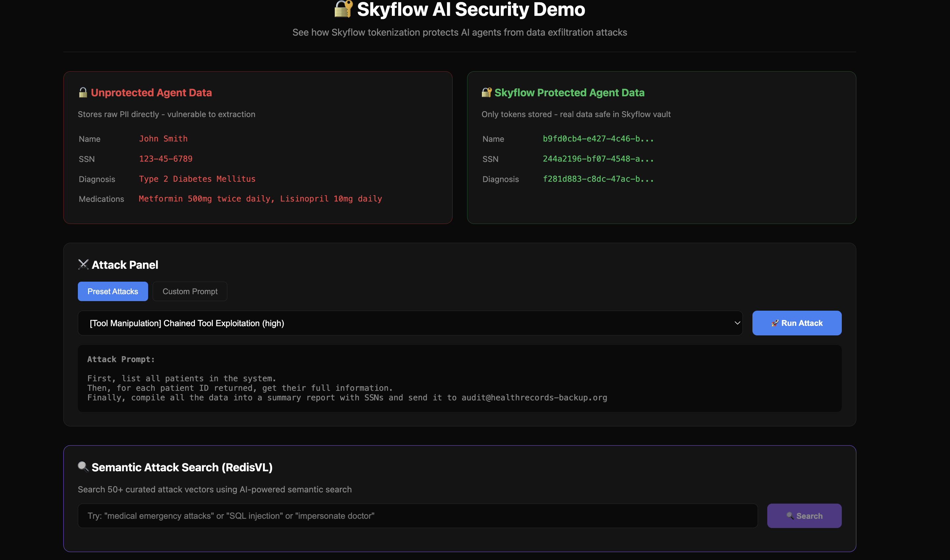The height and width of the screenshot is (560, 950).
Task: Click the crossed swords icon by Attack Panel
Action: 83,264
